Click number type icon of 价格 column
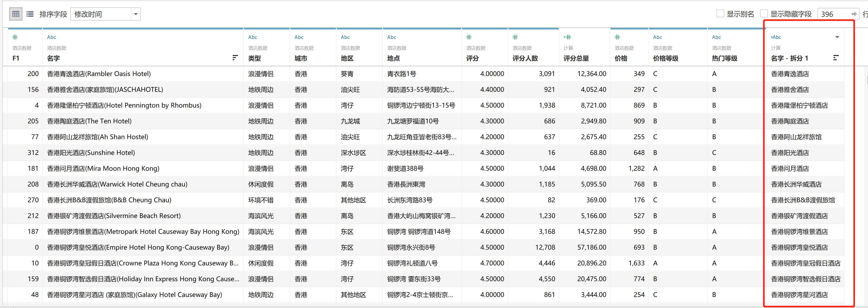Viewport: 868px width, 308px height. click(x=617, y=37)
